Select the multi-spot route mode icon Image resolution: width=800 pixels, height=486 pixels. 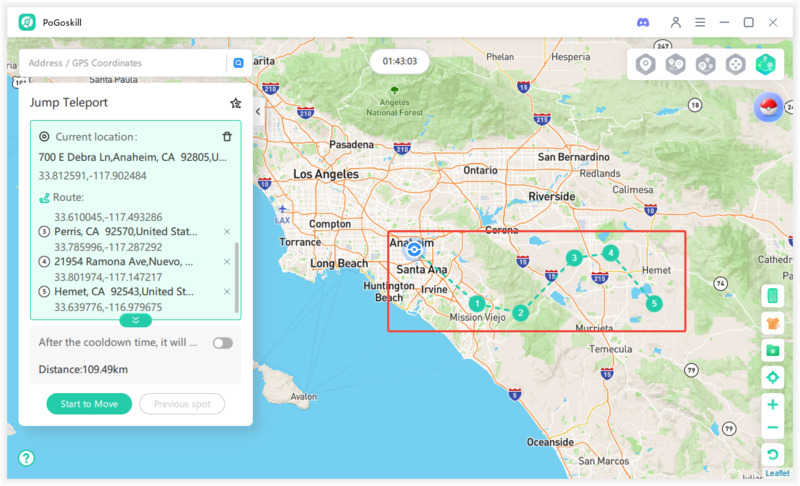(x=706, y=65)
